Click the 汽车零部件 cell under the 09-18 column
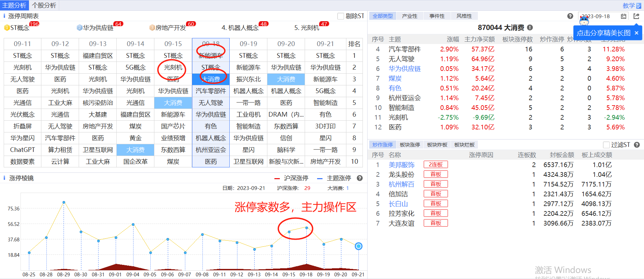 point(211,91)
